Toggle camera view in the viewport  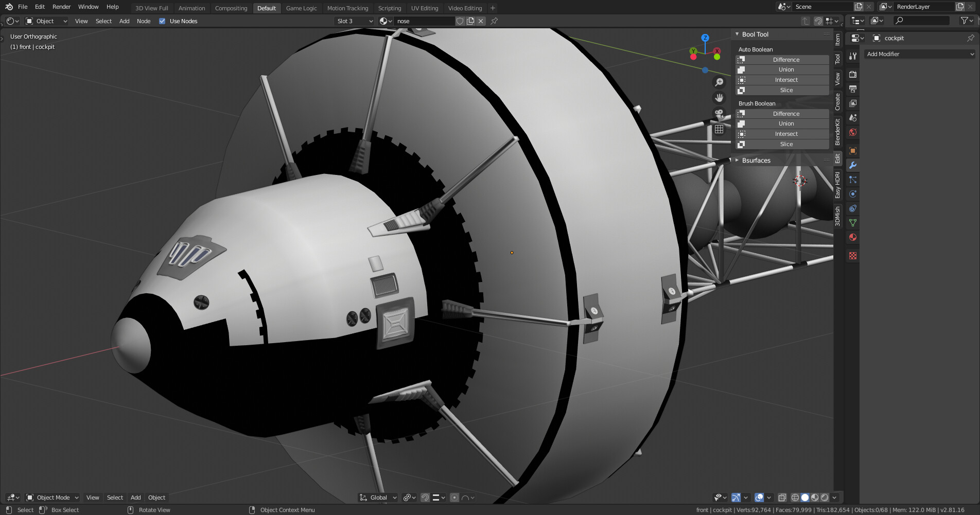(x=719, y=113)
